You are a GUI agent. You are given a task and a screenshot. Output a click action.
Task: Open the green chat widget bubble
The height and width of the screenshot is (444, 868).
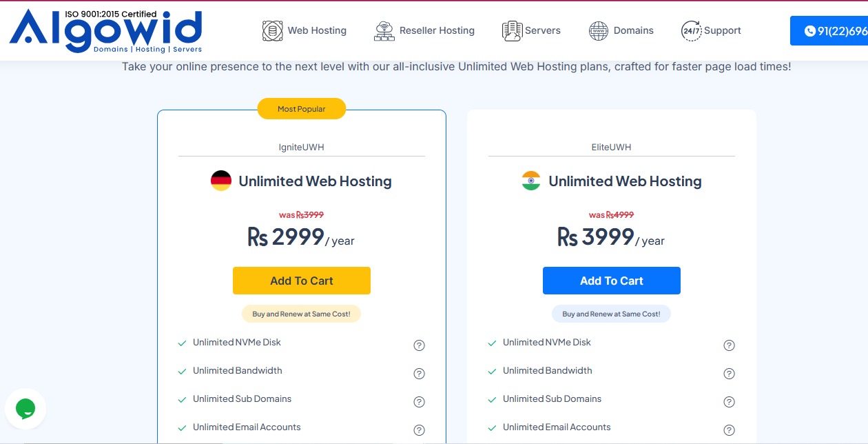click(x=25, y=409)
